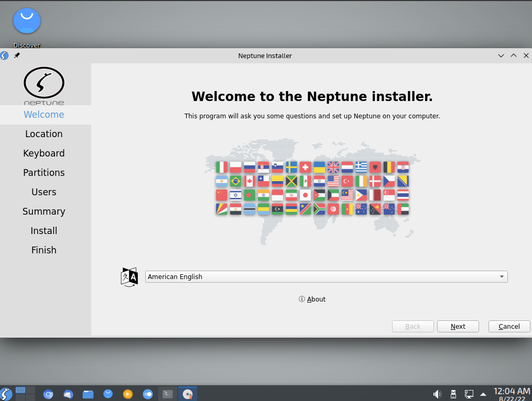Launch the Dolphin file manager from the taskbar
Viewport: 532px width, 401px height.
(88, 394)
